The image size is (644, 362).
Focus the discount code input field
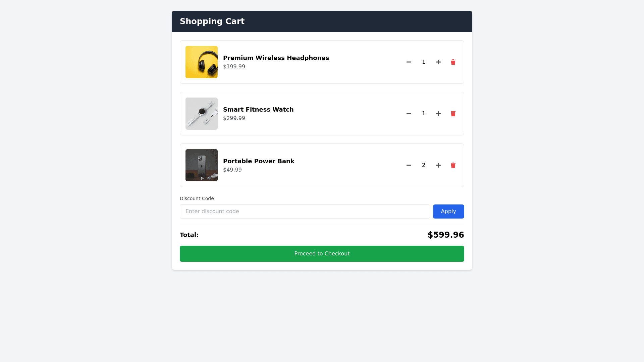point(305,212)
